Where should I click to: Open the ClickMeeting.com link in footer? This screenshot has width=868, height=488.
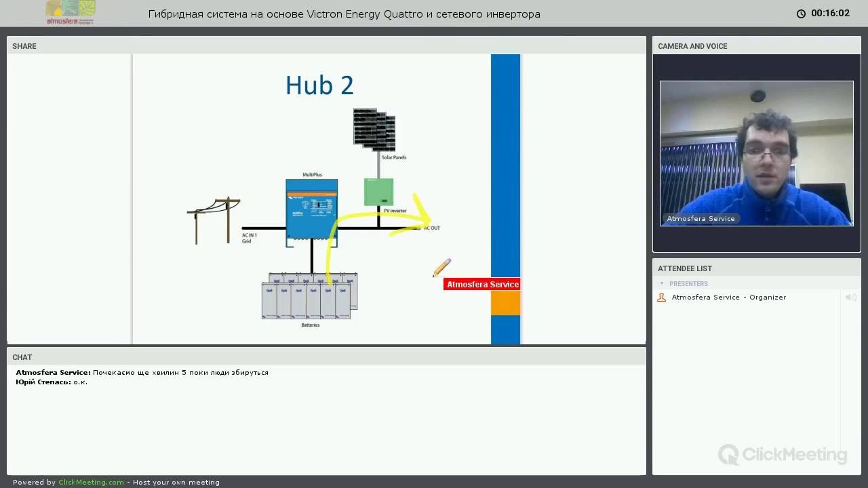tap(91, 483)
